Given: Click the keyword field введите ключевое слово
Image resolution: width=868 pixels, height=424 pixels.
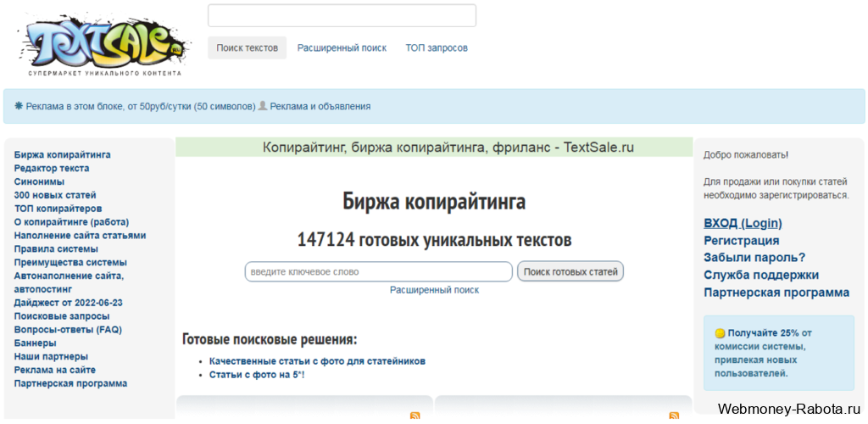Looking at the screenshot, I should (x=379, y=271).
